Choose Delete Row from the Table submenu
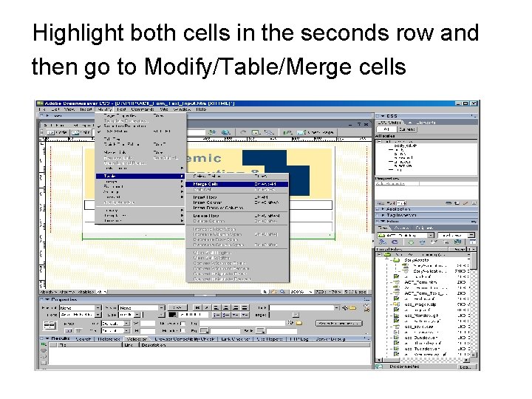Image resolution: width=532 pixels, height=399 pixels. tap(237, 216)
